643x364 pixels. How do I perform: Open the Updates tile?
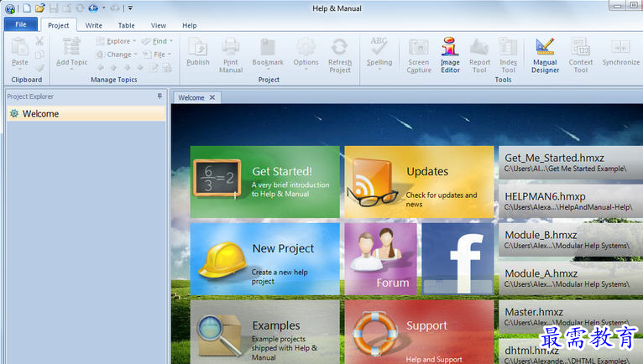(x=419, y=182)
